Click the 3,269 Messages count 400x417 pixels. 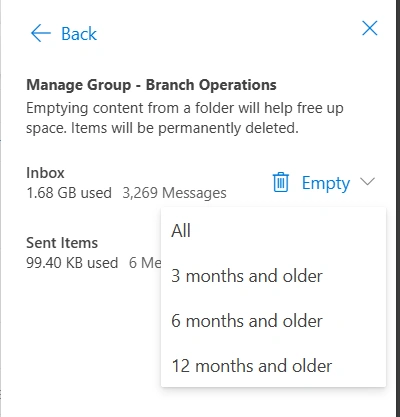174,193
